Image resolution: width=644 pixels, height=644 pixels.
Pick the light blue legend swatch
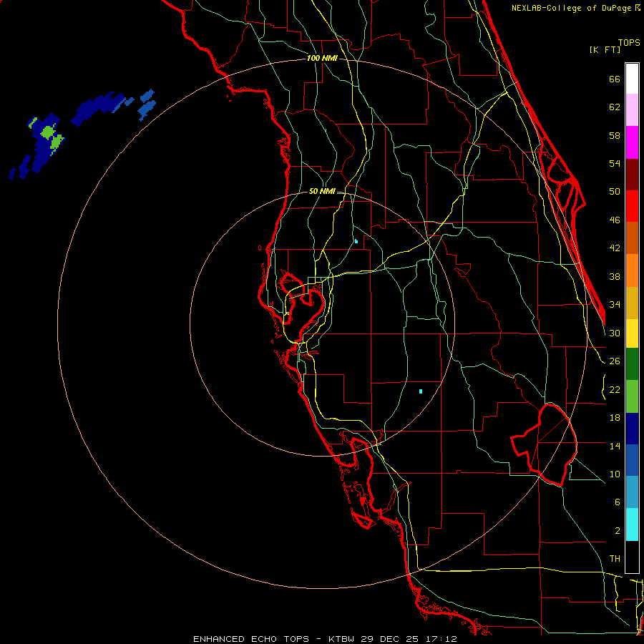coord(632,492)
